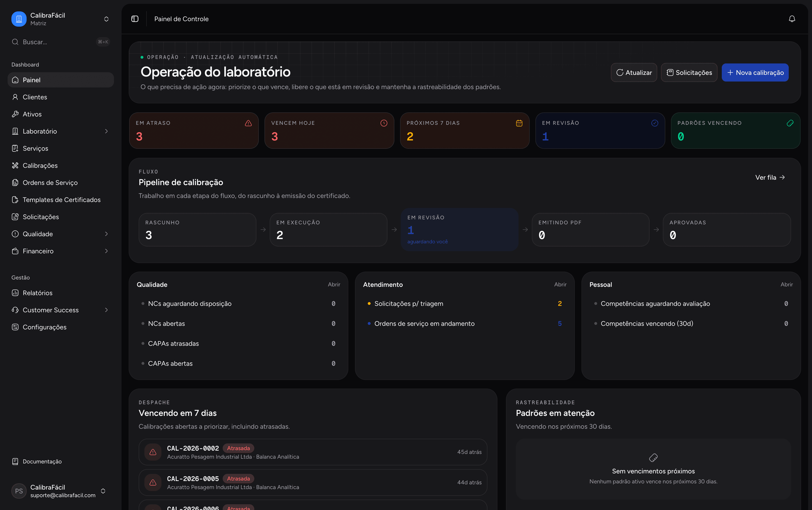The width and height of the screenshot is (812, 510).
Task: Expand the Financeiro submenu chevron
Action: (106, 251)
